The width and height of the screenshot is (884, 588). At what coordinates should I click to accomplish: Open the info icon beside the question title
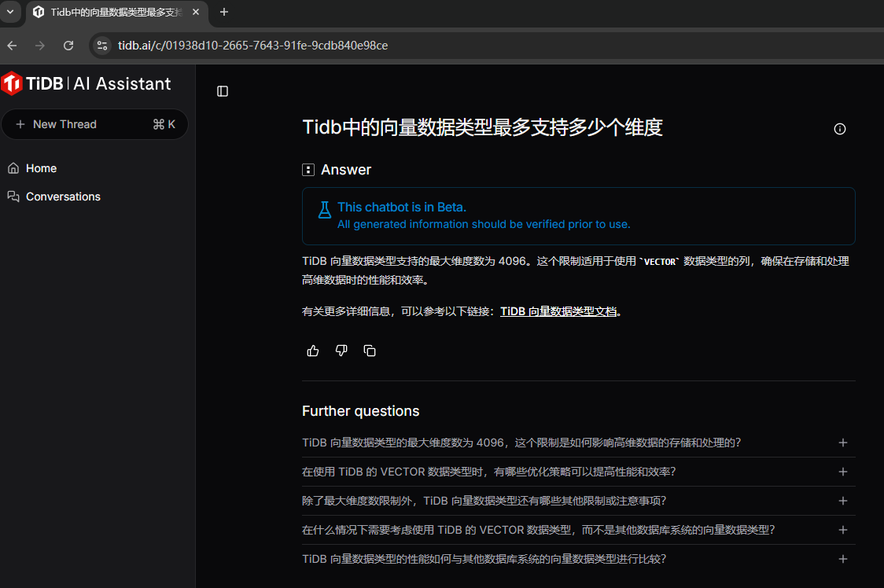pyautogui.click(x=839, y=129)
